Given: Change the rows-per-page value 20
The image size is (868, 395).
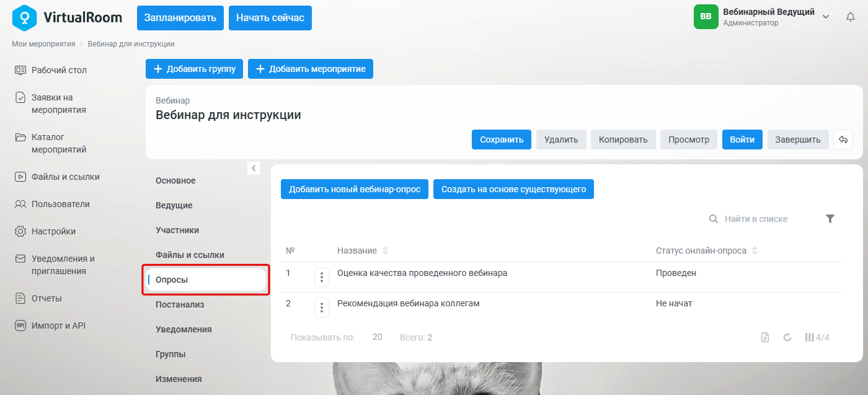Looking at the screenshot, I should point(377,337).
